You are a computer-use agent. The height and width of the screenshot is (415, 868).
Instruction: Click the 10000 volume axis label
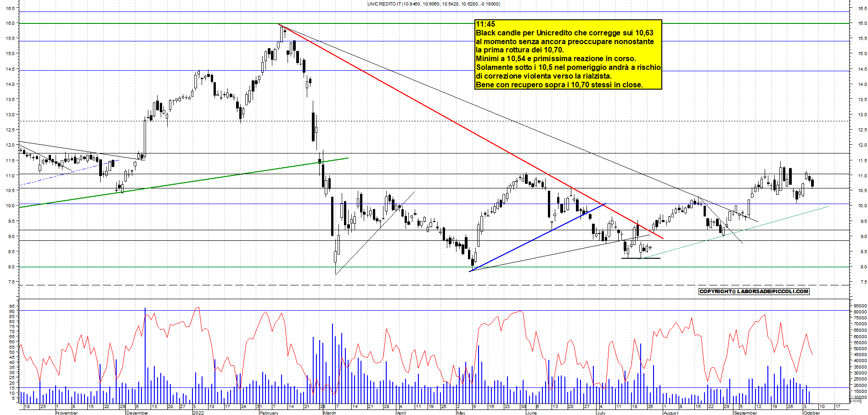point(860,397)
